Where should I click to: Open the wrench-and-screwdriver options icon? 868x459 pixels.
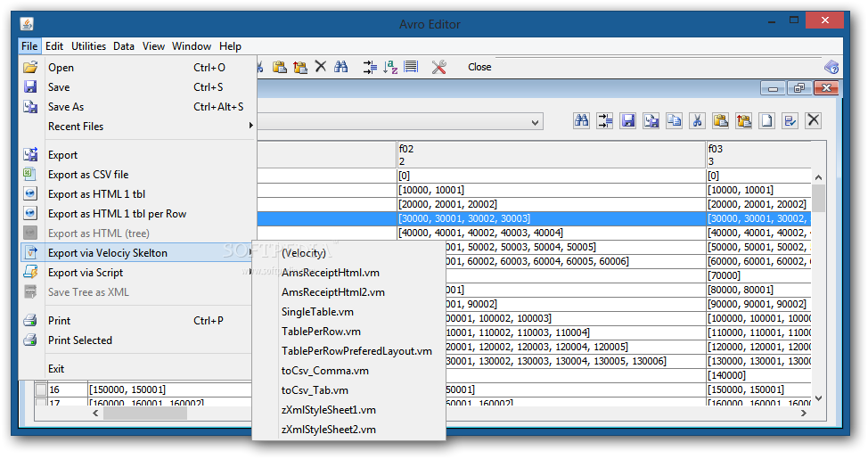click(x=439, y=67)
